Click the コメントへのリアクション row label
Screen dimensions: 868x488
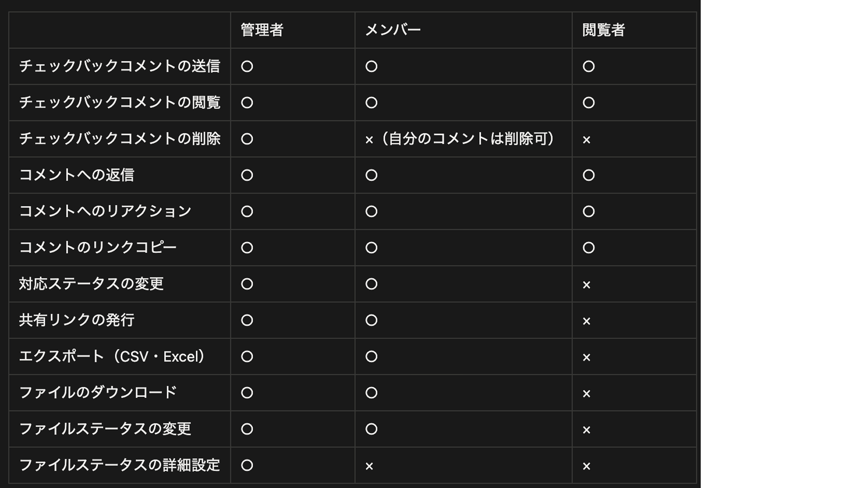click(x=105, y=211)
